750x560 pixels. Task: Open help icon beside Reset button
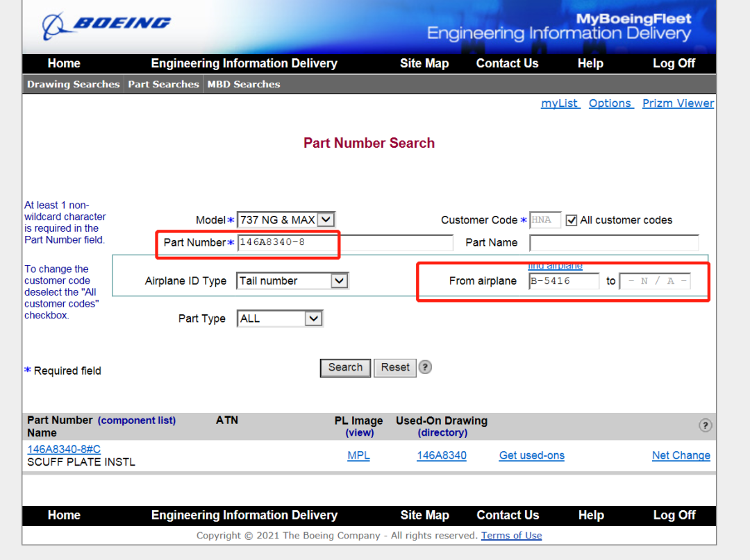pyautogui.click(x=425, y=367)
